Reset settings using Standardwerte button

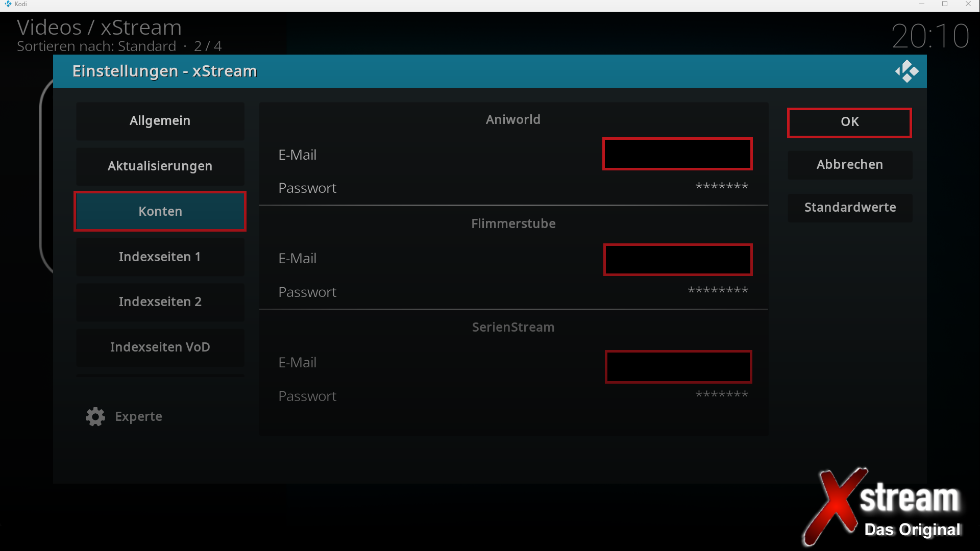849,208
